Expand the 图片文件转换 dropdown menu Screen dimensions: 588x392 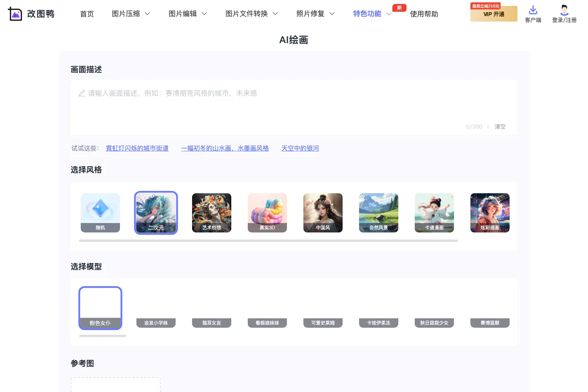tap(252, 14)
